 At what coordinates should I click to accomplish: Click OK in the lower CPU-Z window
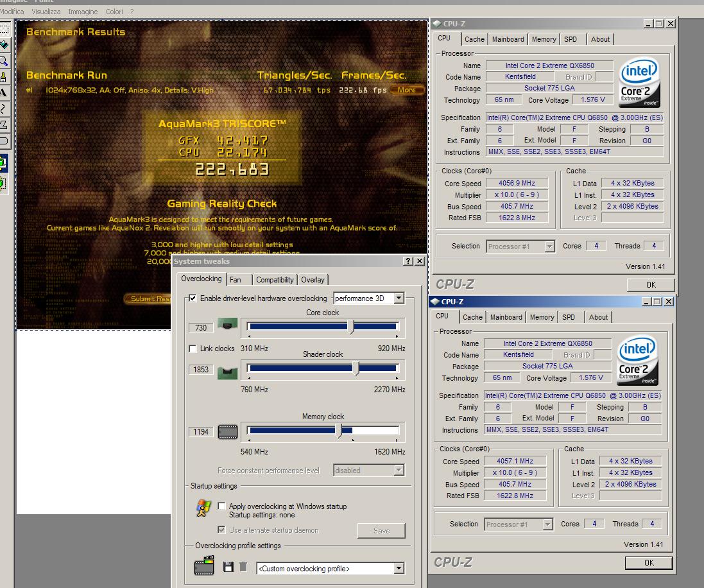coord(649,563)
